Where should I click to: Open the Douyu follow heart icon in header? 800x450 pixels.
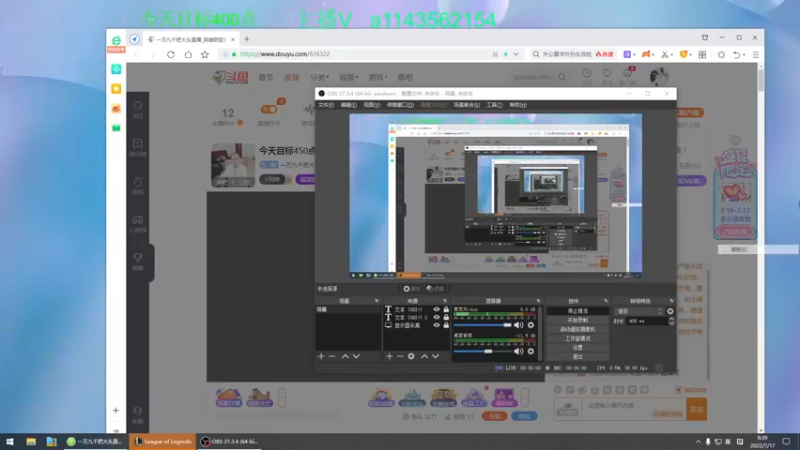[x=607, y=73]
